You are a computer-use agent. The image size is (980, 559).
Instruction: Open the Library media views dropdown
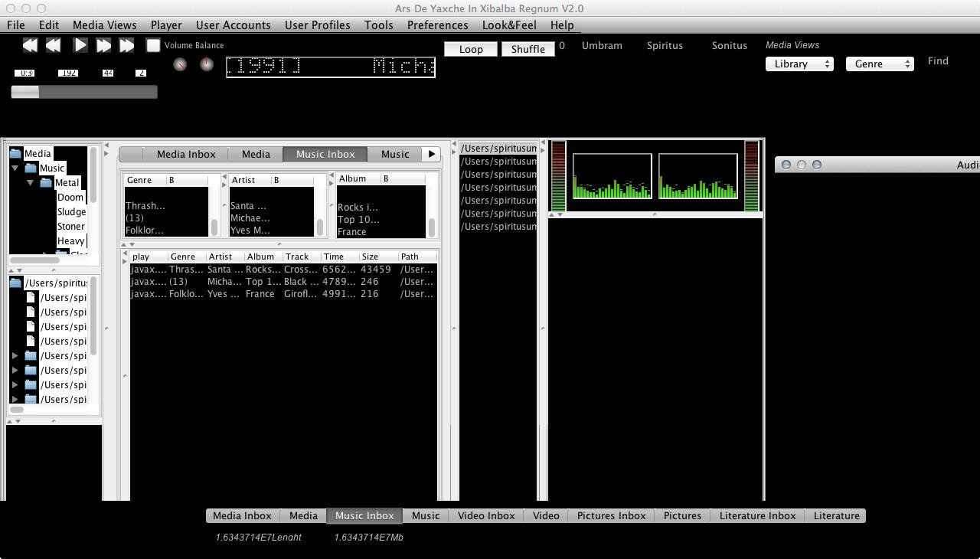click(x=799, y=64)
